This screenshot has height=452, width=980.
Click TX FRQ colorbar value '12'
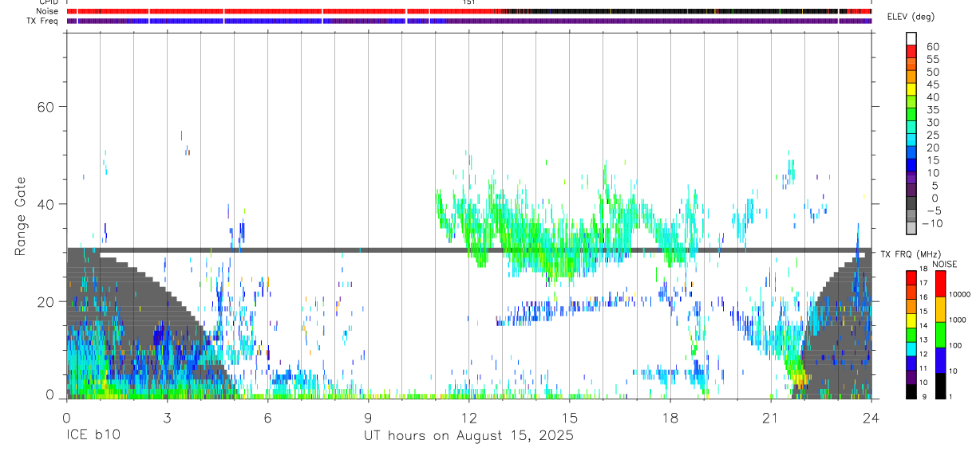pos(923,354)
